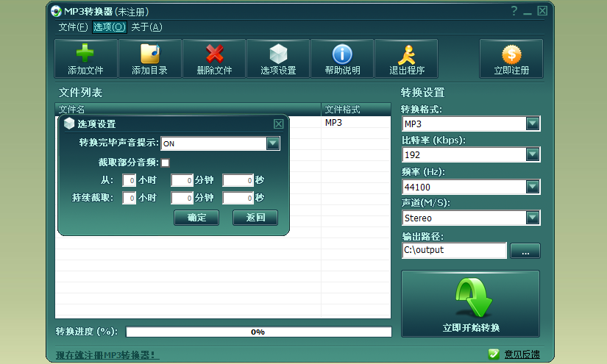
Task: Click the 文件格式 column header
Action: point(356,110)
